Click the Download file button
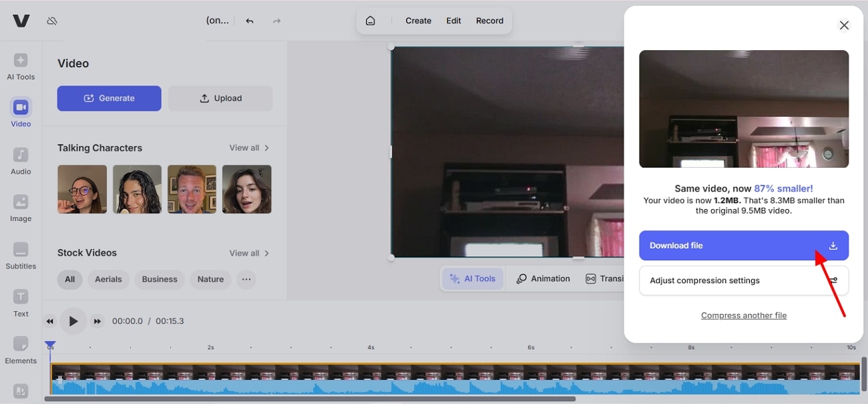The image size is (868, 404). click(x=743, y=246)
